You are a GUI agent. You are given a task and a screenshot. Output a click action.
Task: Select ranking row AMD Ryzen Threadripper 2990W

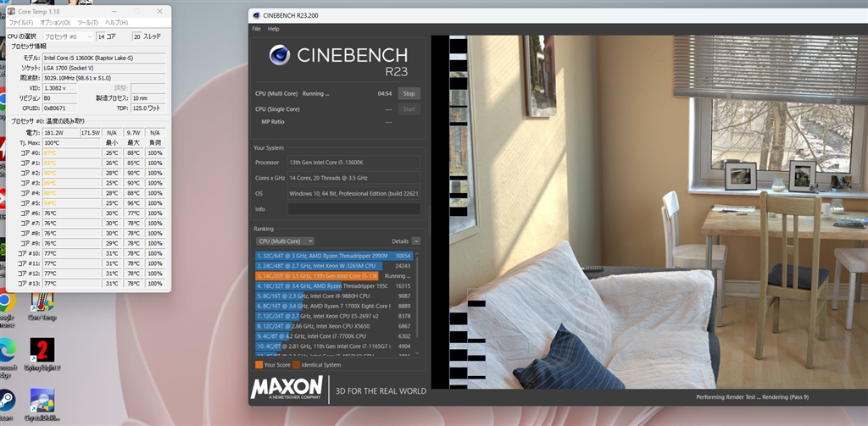(x=334, y=256)
